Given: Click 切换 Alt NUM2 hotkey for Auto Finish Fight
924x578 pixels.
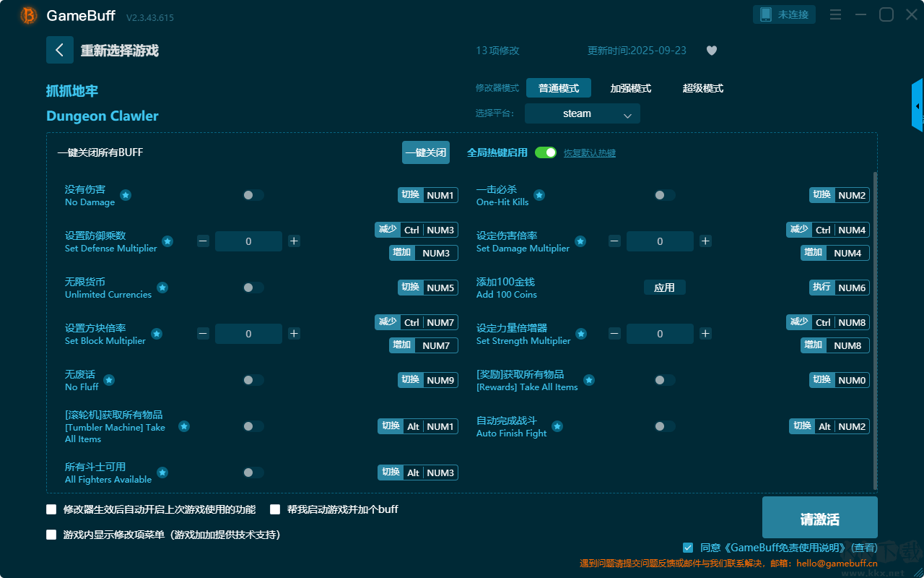Looking at the screenshot, I should (x=829, y=426).
